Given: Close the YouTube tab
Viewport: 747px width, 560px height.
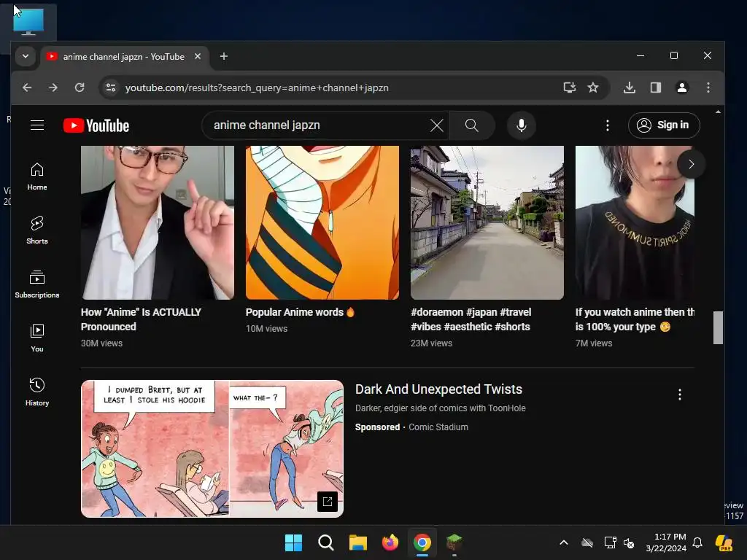Looking at the screenshot, I should tap(198, 56).
